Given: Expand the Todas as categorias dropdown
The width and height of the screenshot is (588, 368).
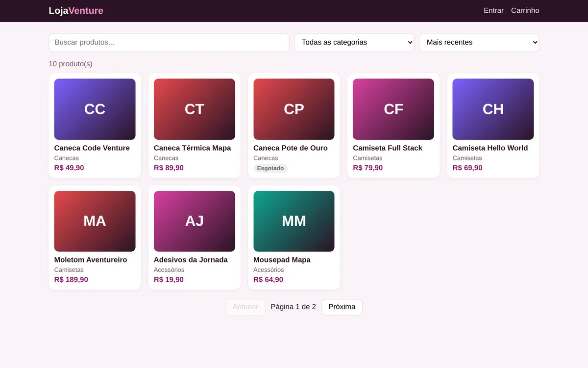Looking at the screenshot, I should 354,42.
